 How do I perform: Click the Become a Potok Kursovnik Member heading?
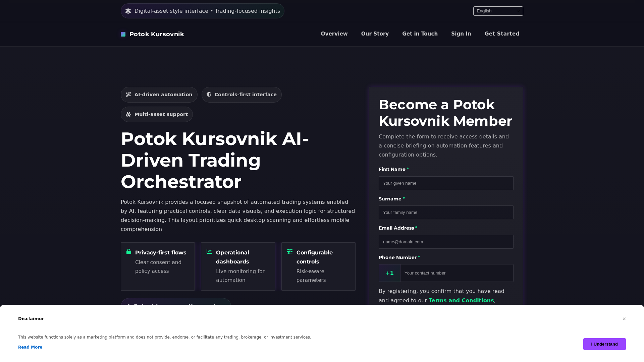click(445, 113)
